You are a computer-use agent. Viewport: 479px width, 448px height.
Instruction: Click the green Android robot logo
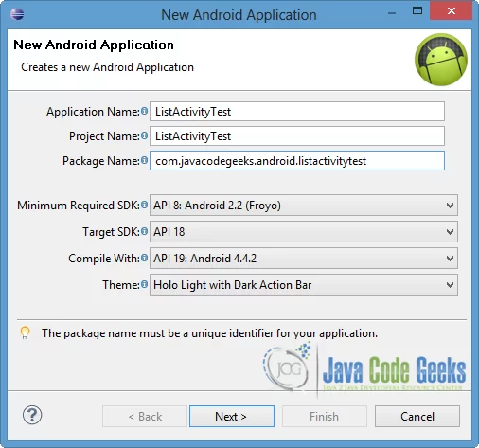tap(441, 60)
